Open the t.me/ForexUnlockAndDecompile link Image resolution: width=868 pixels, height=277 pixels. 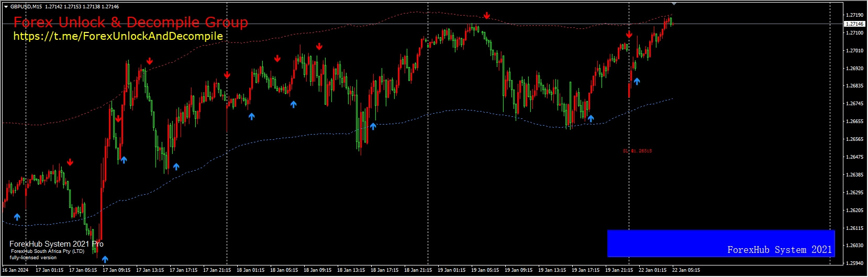118,36
